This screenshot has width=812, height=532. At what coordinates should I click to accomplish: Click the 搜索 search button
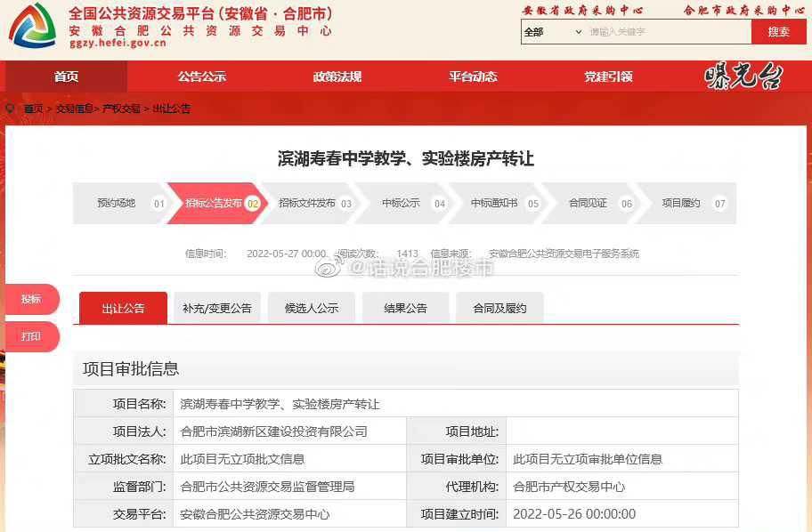click(x=778, y=32)
